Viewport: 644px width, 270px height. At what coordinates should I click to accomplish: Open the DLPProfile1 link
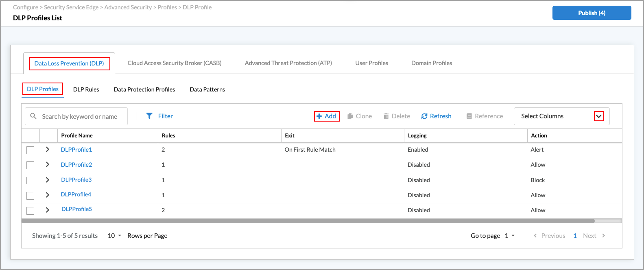coord(76,150)
